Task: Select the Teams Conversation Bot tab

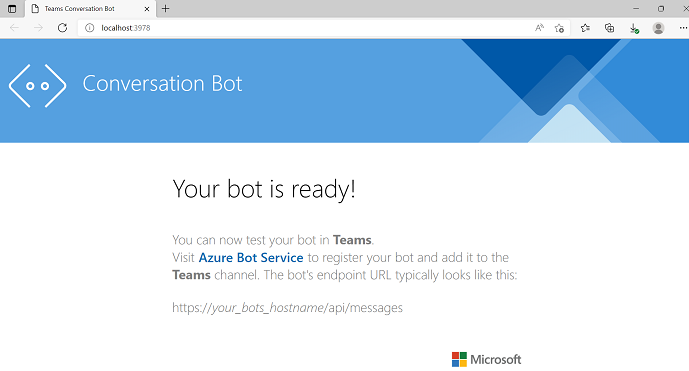Action: point(90,9)
